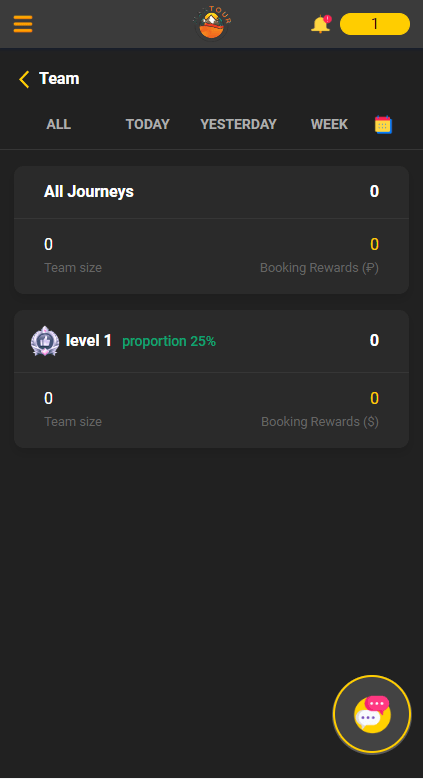Viewport: 423px width, 779px height.
Task: Click the yellow balance pill showing 1
Action: click(375, 24)
